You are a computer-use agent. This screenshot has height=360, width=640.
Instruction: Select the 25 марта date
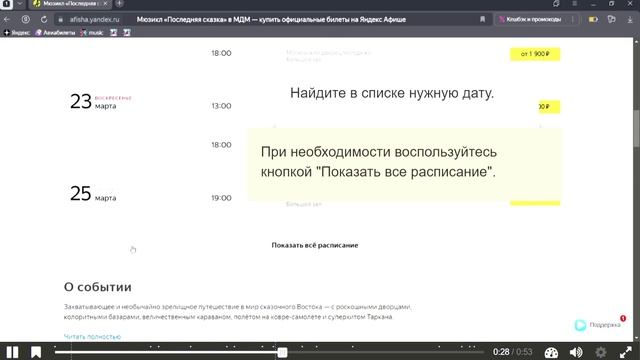point(93,193)
